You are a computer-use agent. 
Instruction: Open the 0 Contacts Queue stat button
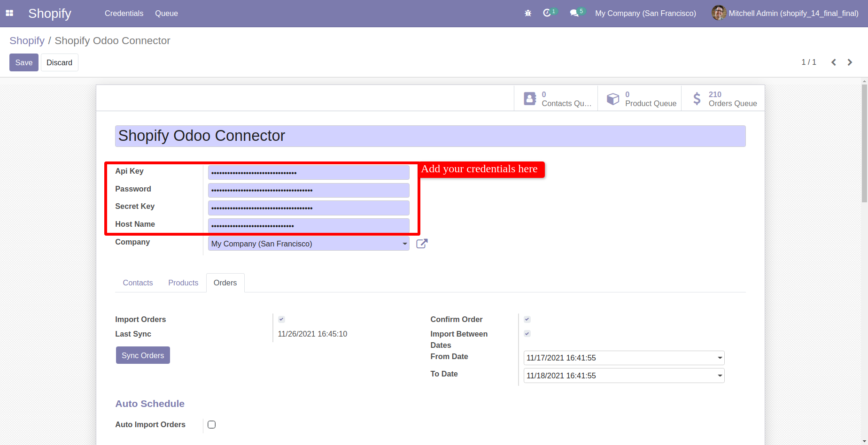(556, 99)
